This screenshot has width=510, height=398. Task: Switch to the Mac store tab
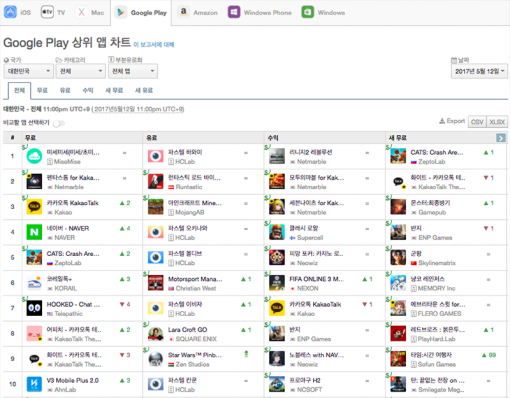(90, 12)
